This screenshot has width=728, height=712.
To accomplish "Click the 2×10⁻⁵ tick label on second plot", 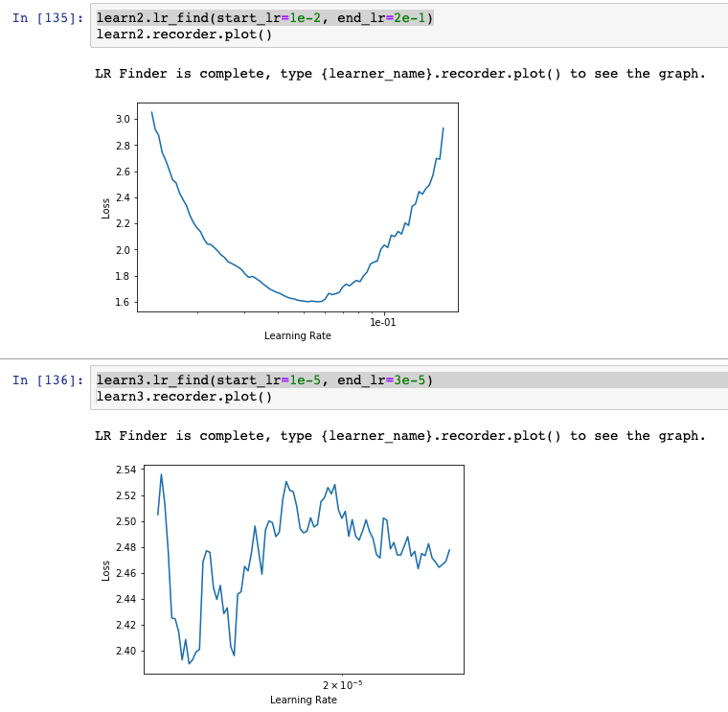I will 342,685.
